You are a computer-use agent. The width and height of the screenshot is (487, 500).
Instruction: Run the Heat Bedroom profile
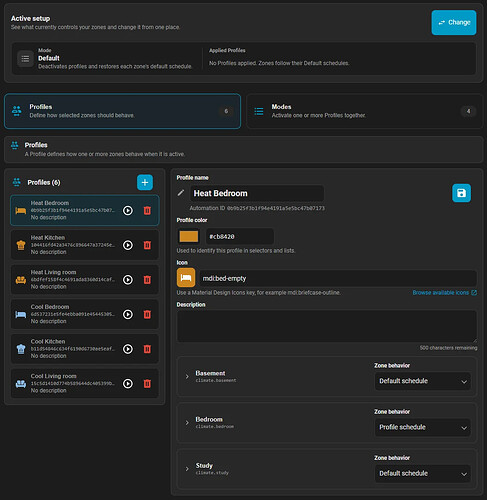tap(128, 210)
